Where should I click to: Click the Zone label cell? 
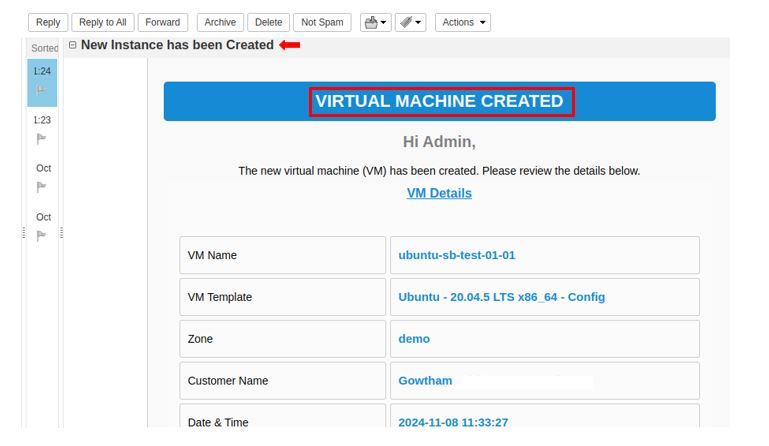[282, 339]
